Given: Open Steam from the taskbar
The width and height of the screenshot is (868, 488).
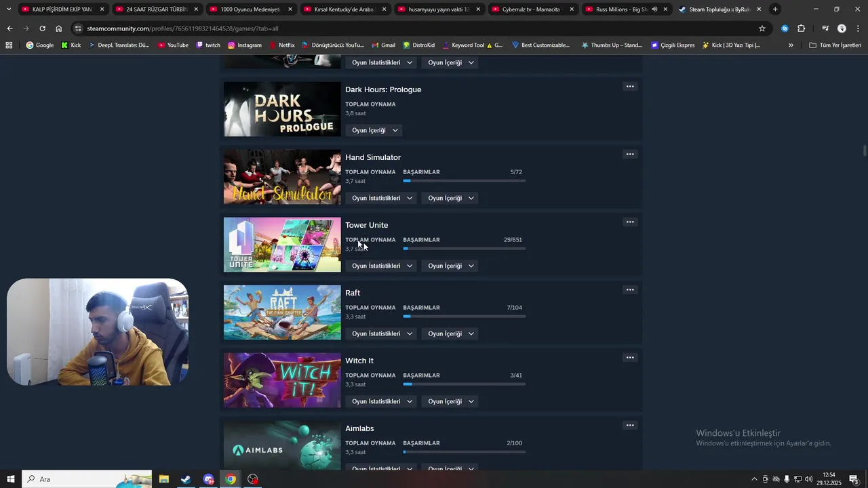Looking at the screenshot, I should click(186, 479).
